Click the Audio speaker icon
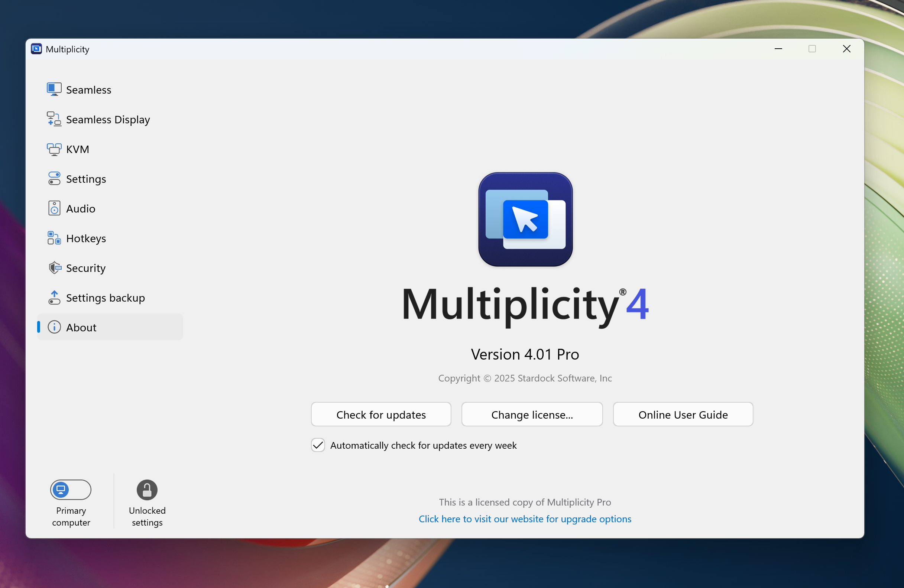The width and height of the screenshot is (904, 588). (x=54, y=208)
